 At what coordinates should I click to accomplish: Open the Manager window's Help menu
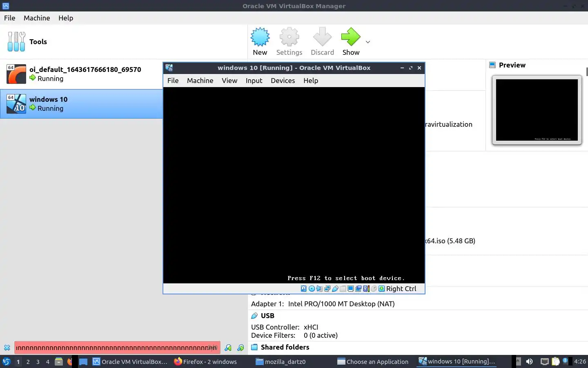tap(66, 18)
